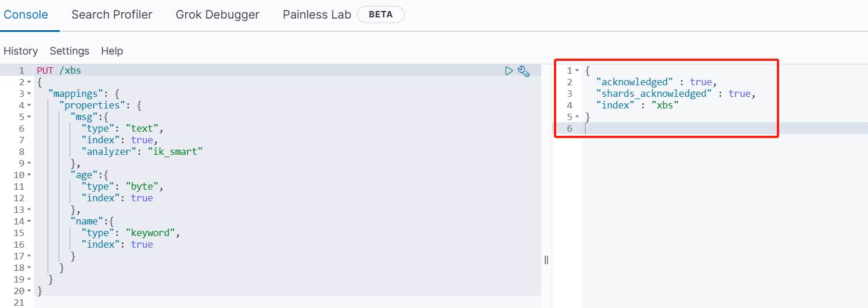Open the History panel
The image size is (868, 308).
[x=20, y=51]
